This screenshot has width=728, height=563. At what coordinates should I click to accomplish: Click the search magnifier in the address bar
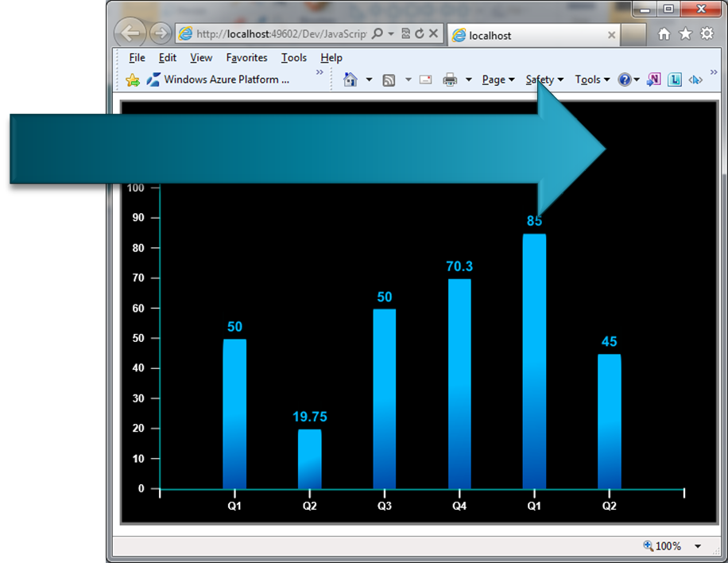tap(378, 33)
